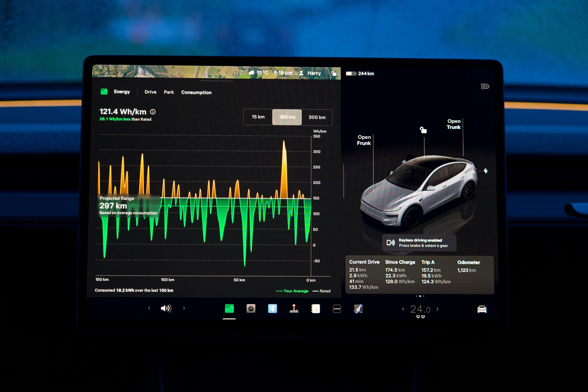Tap the lock icon in status bar
The width and height of the screenshot is (588, 392).
(334, 73)
